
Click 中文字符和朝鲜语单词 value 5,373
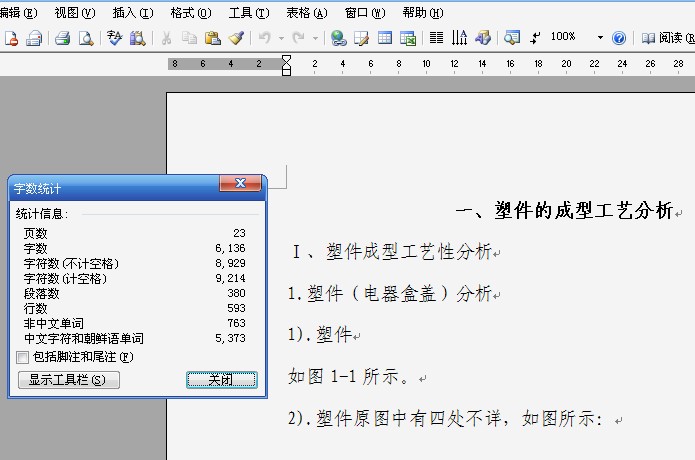230,339
